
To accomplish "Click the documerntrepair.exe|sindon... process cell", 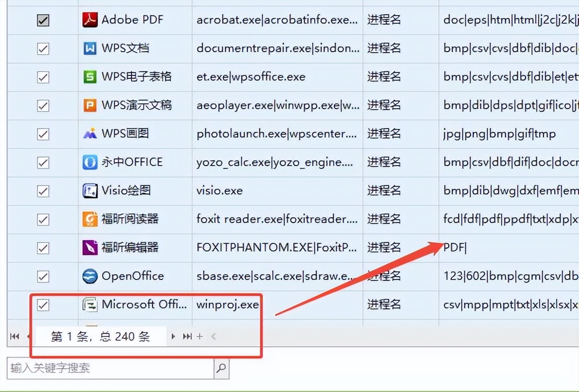I will pos(278,48).
